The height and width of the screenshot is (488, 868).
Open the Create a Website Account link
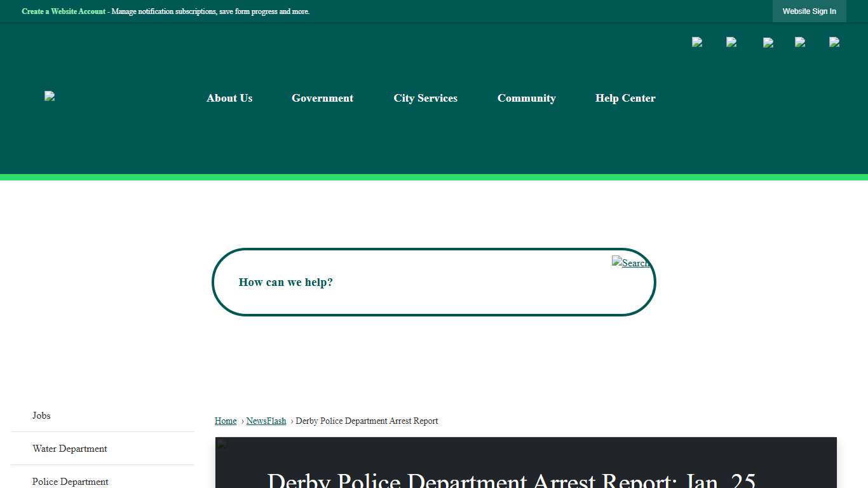tap(63, 11)
